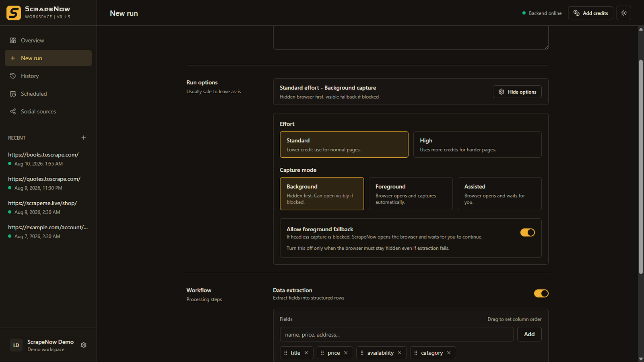This screenshot has width=644, height=362.
Task: Click the New run plus icon
Action: [x=13, y=58]
